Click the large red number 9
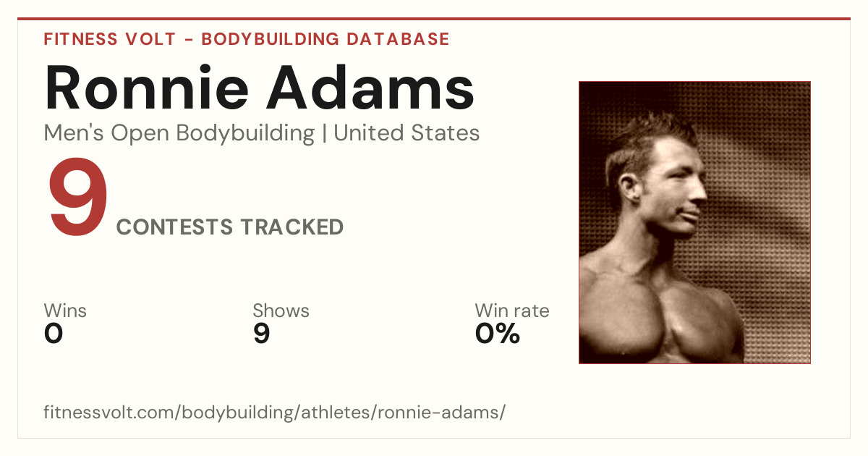The width and height of the screenshot is (868, 456). tap(78, 199)
